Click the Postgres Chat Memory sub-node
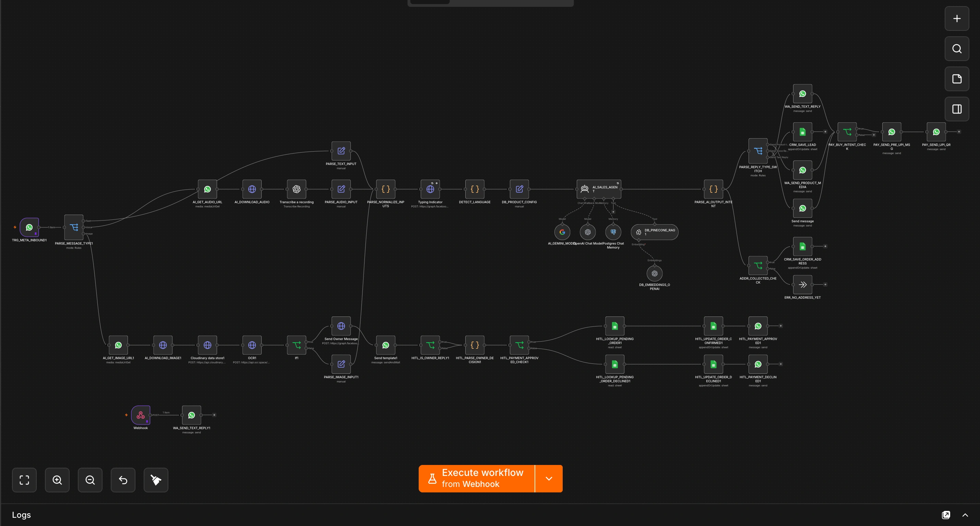Viewport: 980px width, 526px height. pyautogui.click(x=613, y=232)
